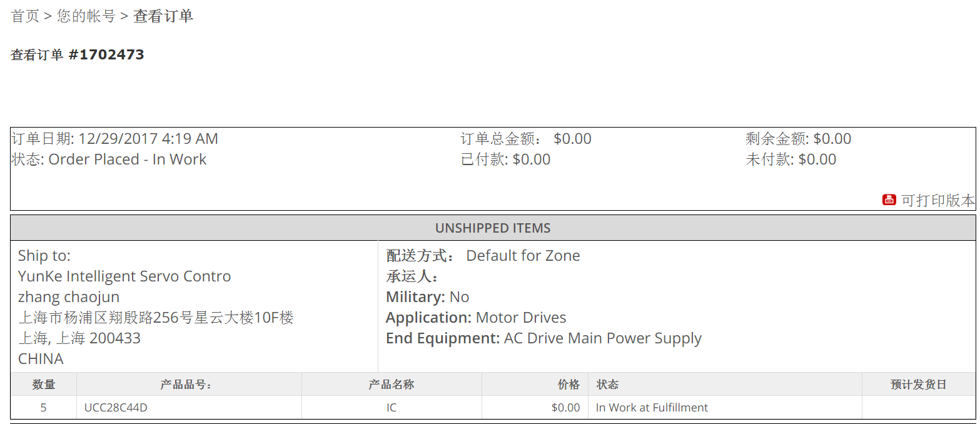Click the In Work at Fulfillment status
980x424 pixels.
coord(652,408)
